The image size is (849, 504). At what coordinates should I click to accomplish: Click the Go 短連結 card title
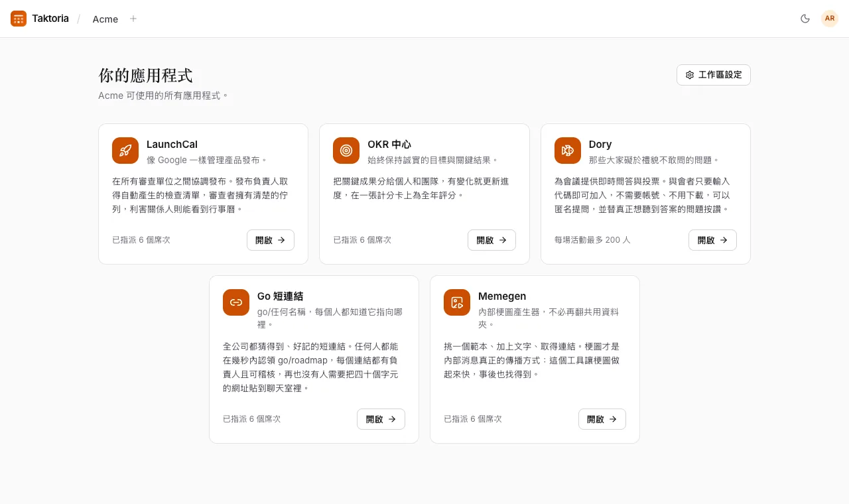(x=280, y=296)
